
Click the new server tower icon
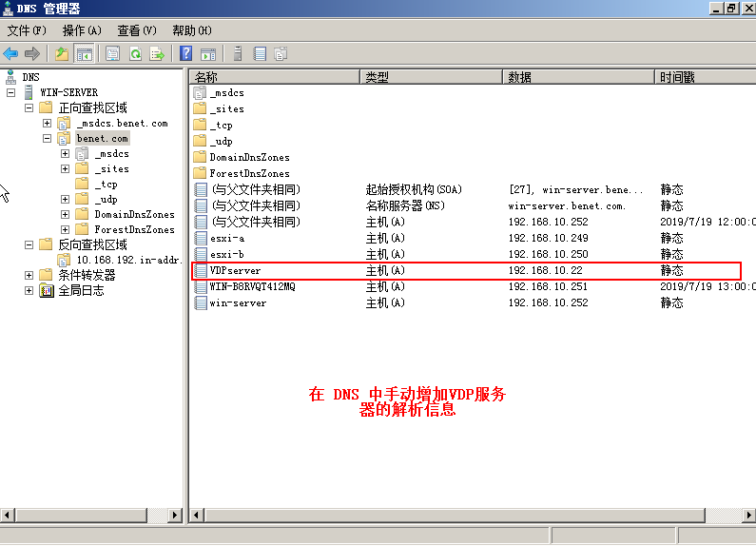(x=237, y=53)
